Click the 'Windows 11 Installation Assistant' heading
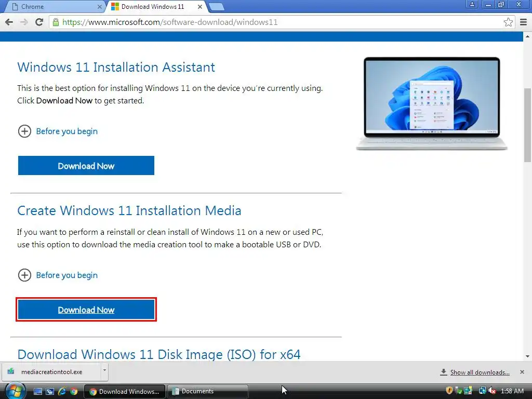532x399 pixels. [x=116, y=67]
